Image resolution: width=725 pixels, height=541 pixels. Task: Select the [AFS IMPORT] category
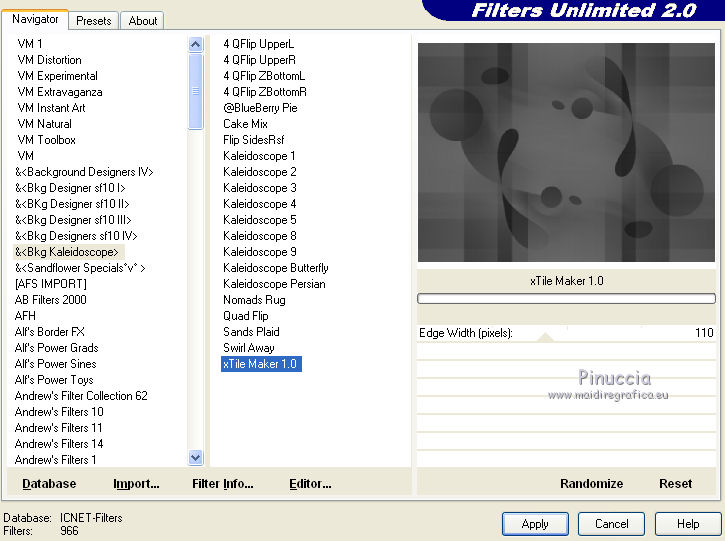(50, 284)
